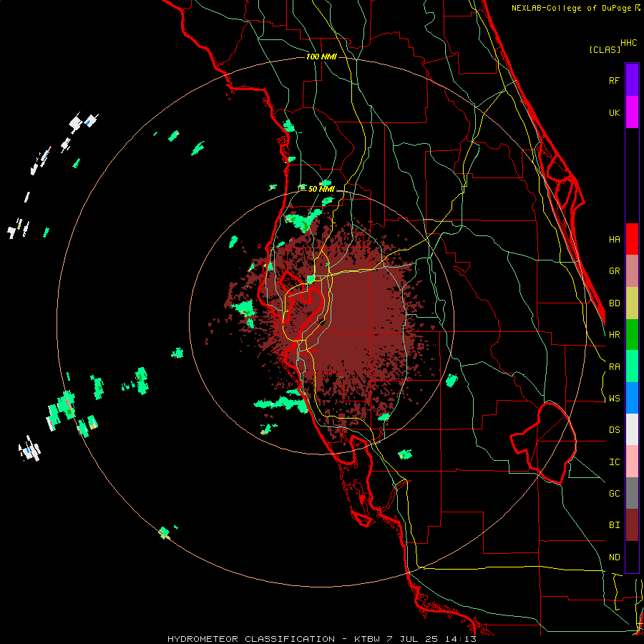
Task: Select the 'GR' legend label
Action: (x=615, y=271)
